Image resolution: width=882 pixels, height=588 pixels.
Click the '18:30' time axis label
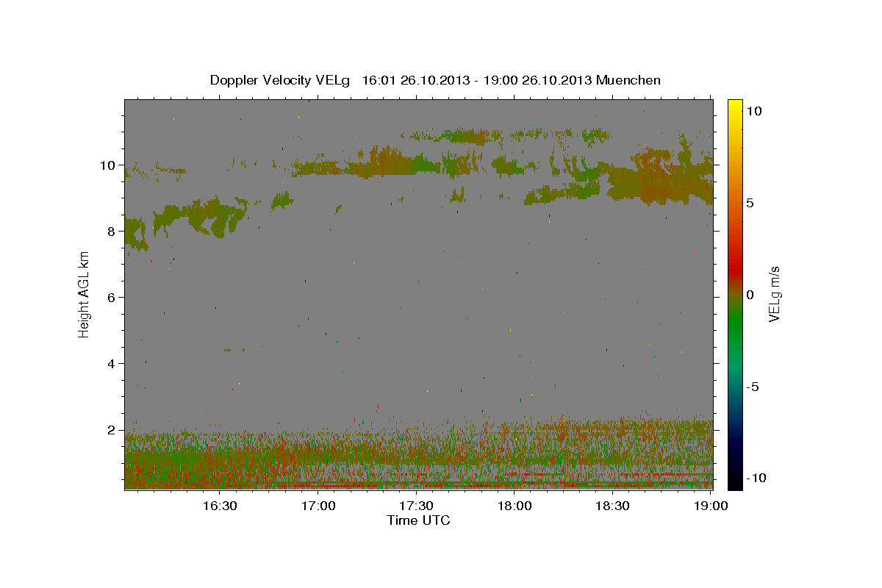click(x=612, y=506)
